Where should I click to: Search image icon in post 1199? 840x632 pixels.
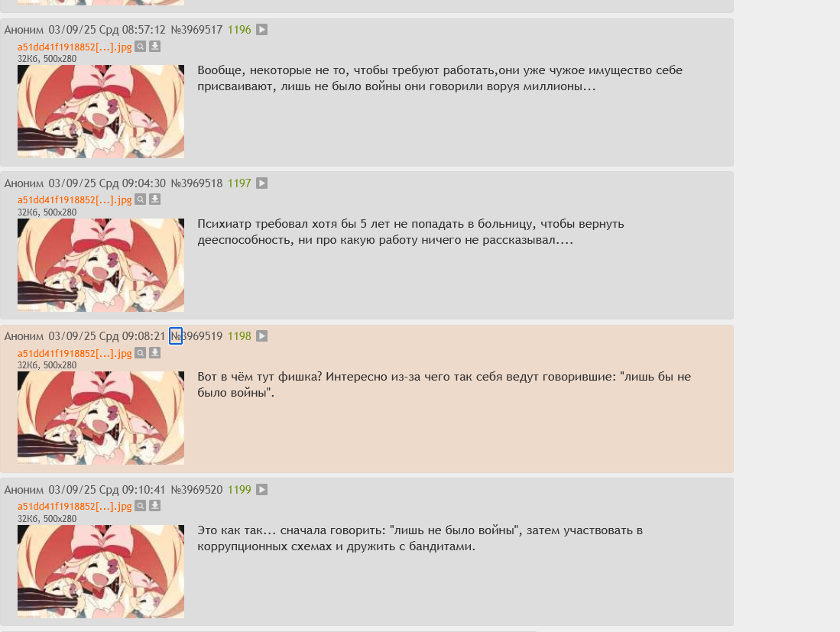click(x=141, y=506)
